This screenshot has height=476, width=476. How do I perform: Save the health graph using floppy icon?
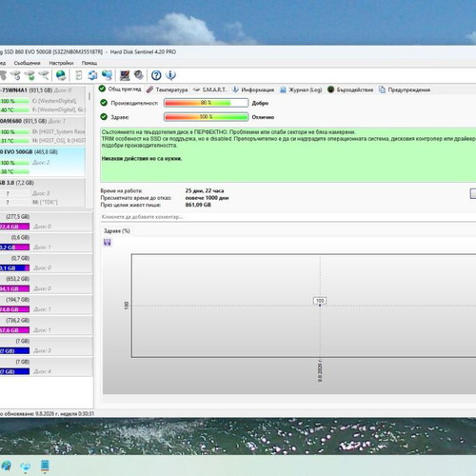coord(108,243)
